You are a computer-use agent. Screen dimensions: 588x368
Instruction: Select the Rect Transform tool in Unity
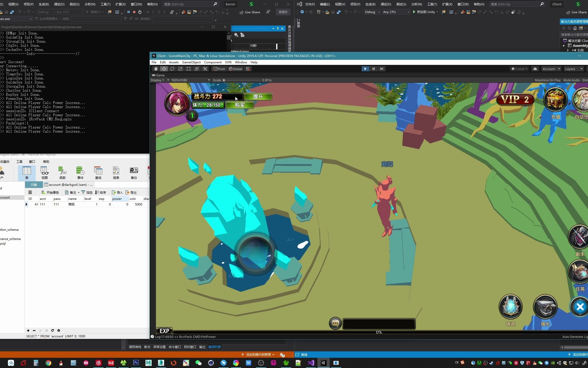point(189,69)
